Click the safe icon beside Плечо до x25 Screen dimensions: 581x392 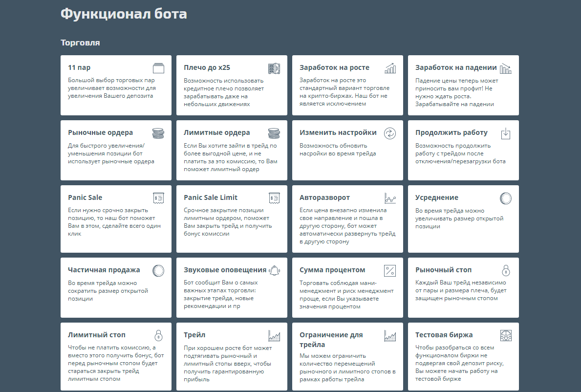coord(274,68)
